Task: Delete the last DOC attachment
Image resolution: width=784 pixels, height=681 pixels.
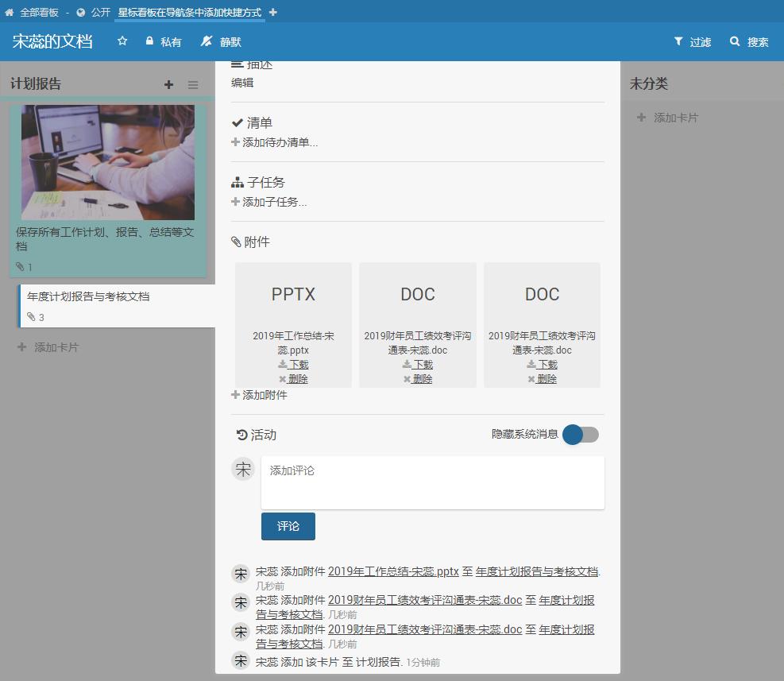Action: pyautogui.click(x=543, y=379)
